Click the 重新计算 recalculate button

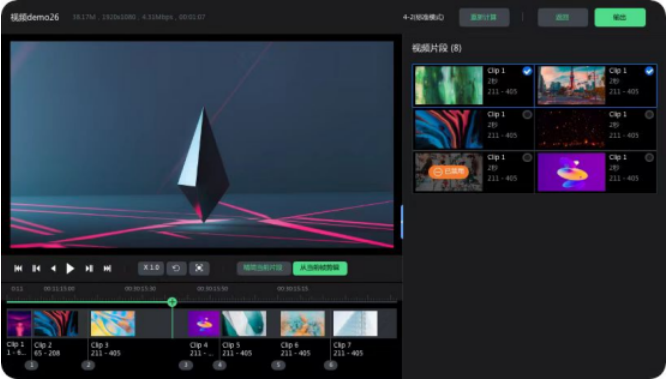coord(484,17)
